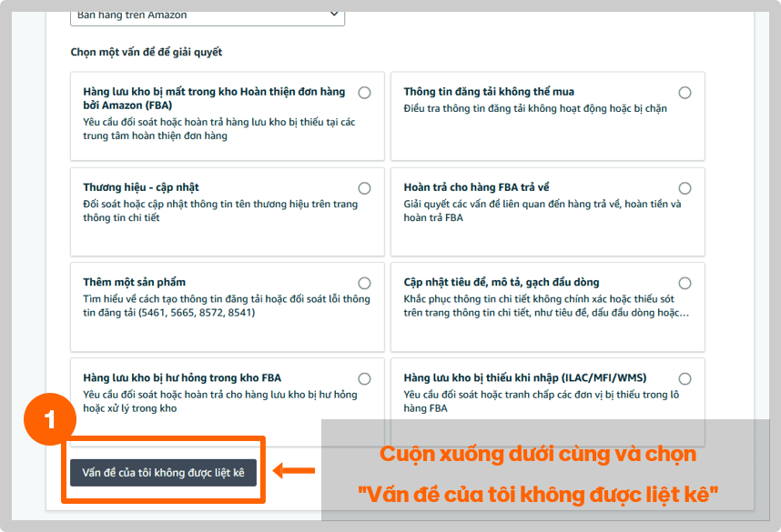Click description Tìm hiểu về cách tạo thông tin đăng tải

pyautogui.click(x=227, y=306)
